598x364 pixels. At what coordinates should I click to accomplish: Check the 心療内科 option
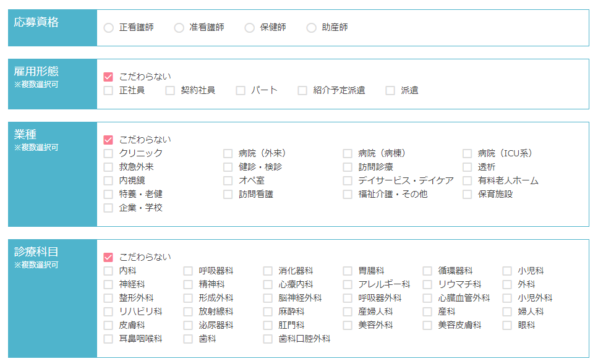click(268, 285)
